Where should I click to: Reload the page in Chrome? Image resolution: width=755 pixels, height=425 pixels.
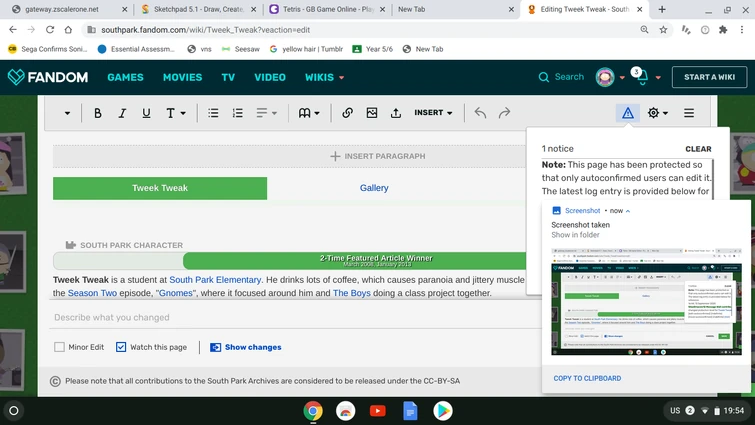[x=50, y=30]
